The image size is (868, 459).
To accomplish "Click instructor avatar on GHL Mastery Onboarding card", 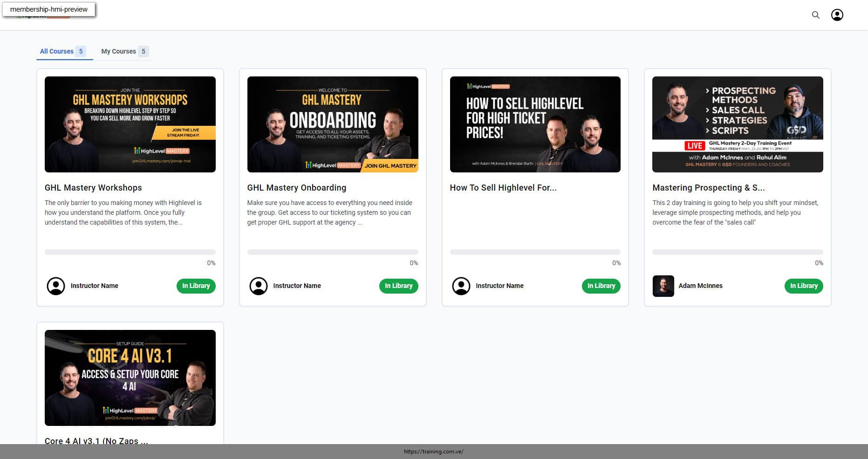I will point(259,286).
